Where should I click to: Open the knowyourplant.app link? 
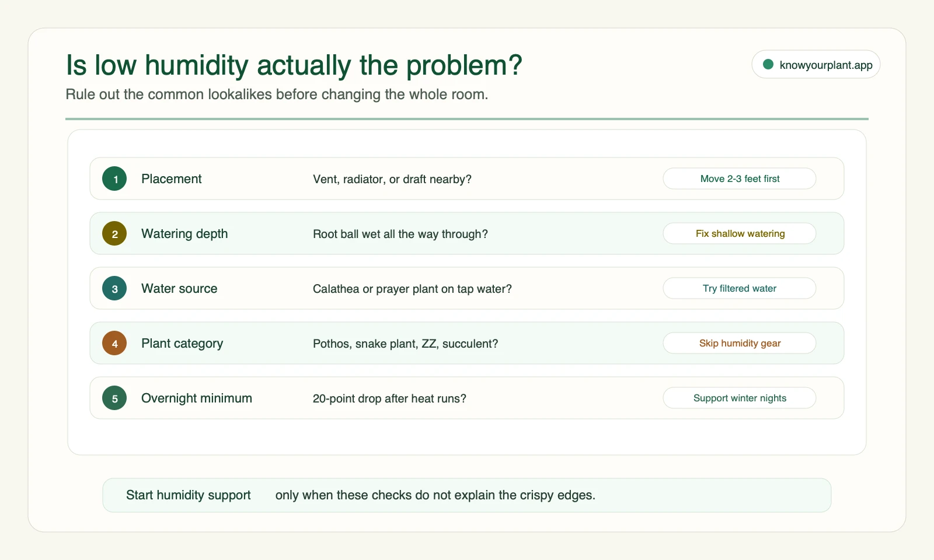816,64
